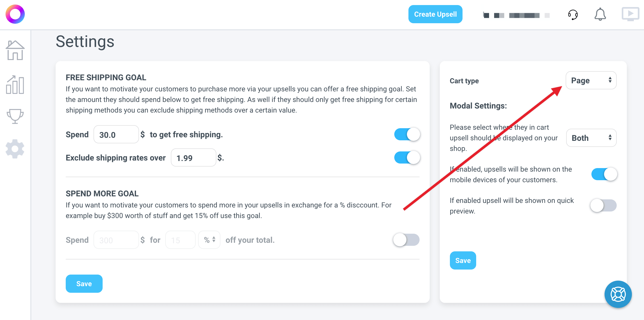Click the free shipping amount field 30.0
The height and width of the screenshot is (320, 644).
(x=116, y=135)
